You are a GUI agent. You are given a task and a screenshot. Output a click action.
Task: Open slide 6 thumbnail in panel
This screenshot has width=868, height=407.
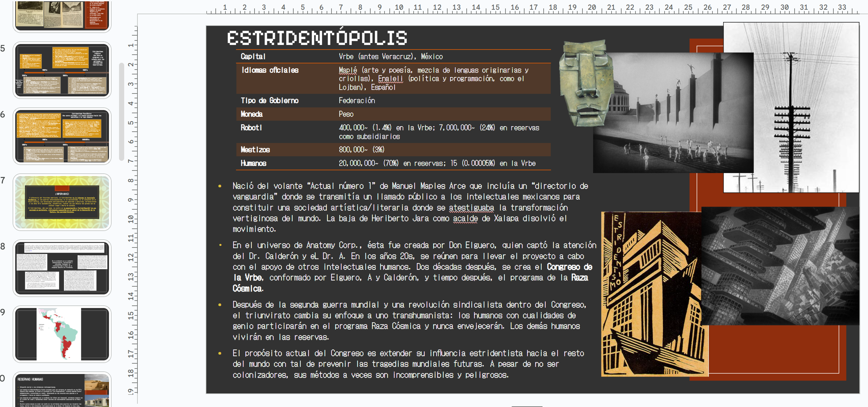[x=62, y=136]
